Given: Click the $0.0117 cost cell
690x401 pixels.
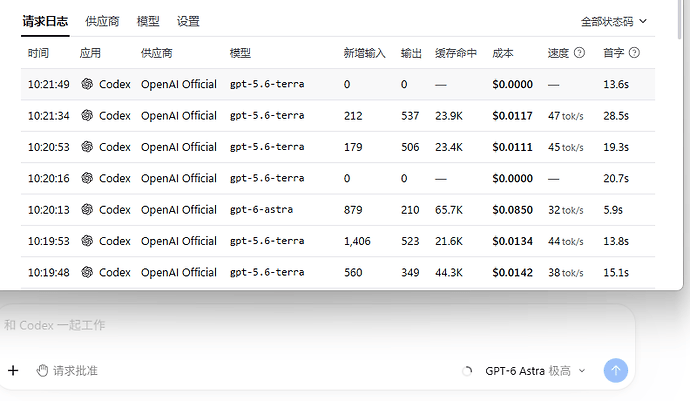Looking at the screenshot, I should (x=512, y=116).
